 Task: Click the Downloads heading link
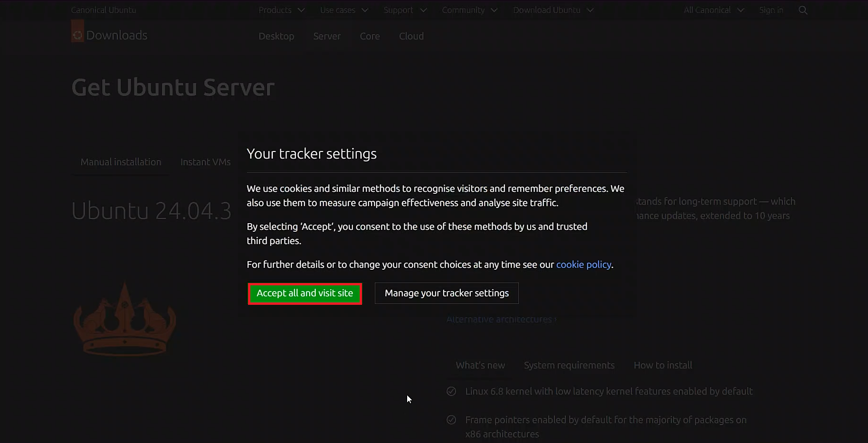point(116,35)
